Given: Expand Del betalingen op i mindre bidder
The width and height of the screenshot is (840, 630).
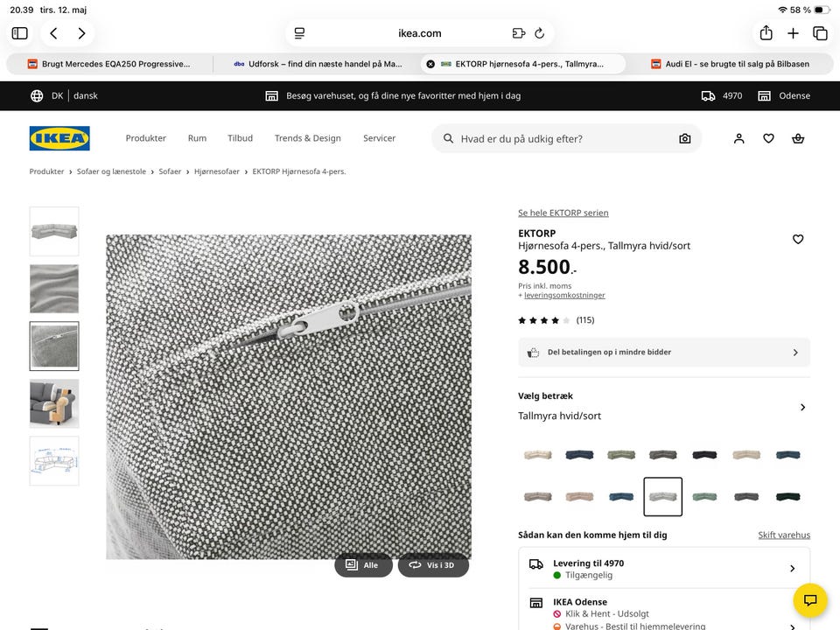Looking at the screenshot, I should pyautogui.click(x=664, y=353).
